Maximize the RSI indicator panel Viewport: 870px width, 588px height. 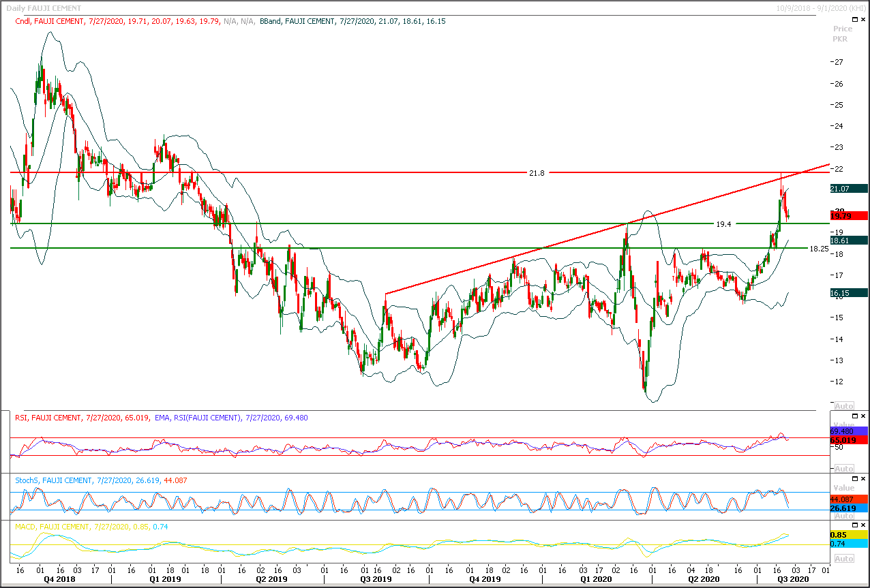tap(856, 416)
